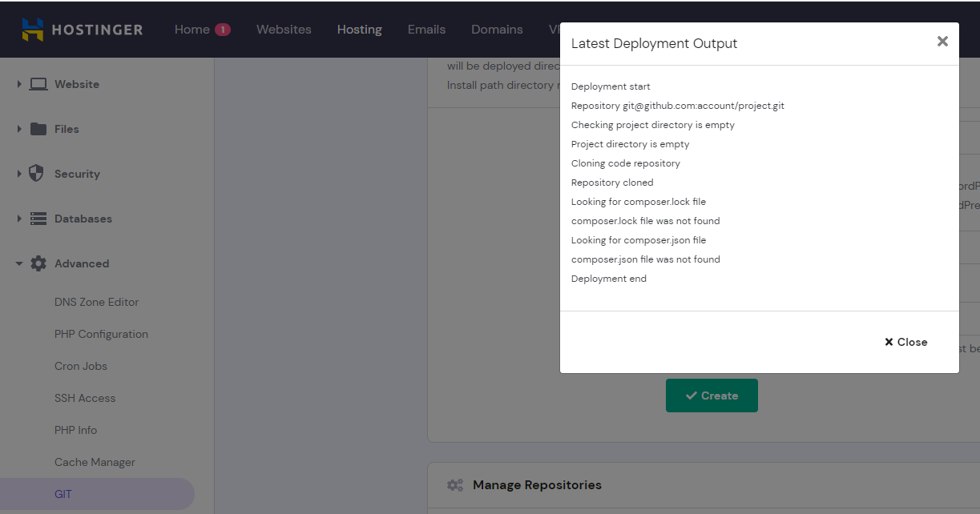
Task: Select the Security shield icon
Action: [36, 173]
